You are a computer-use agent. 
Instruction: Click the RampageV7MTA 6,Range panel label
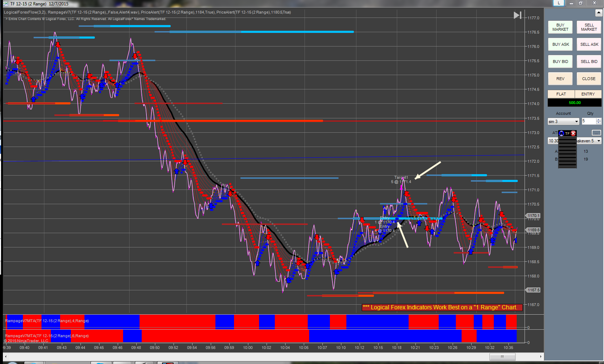pos(47,336)
